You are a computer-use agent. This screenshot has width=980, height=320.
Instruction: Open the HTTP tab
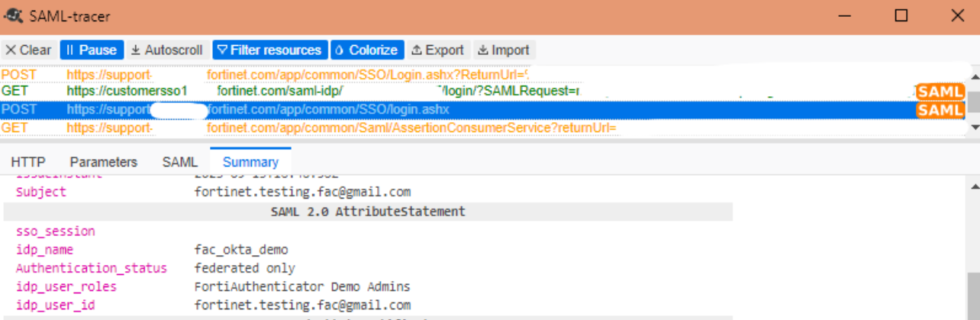(x=28, y=162)
